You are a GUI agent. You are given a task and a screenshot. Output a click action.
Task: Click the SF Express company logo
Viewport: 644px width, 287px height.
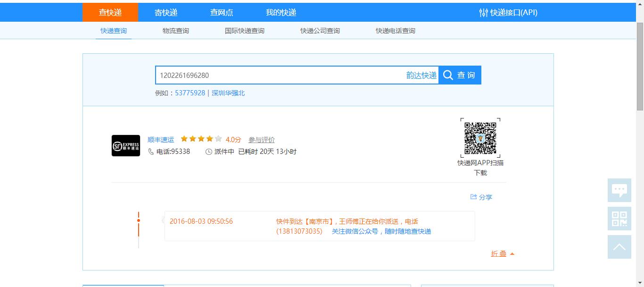(x=126, y=146)
